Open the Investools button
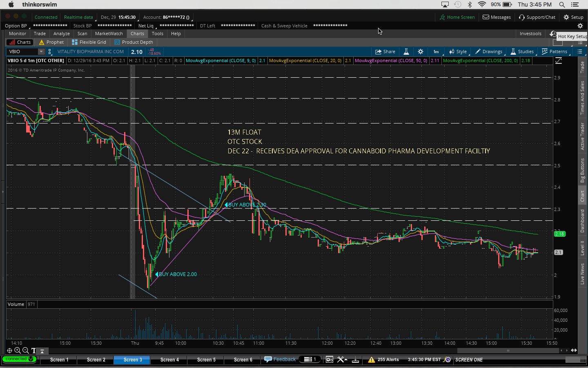Viewport: 588px width, 368px height. (530, 34)
